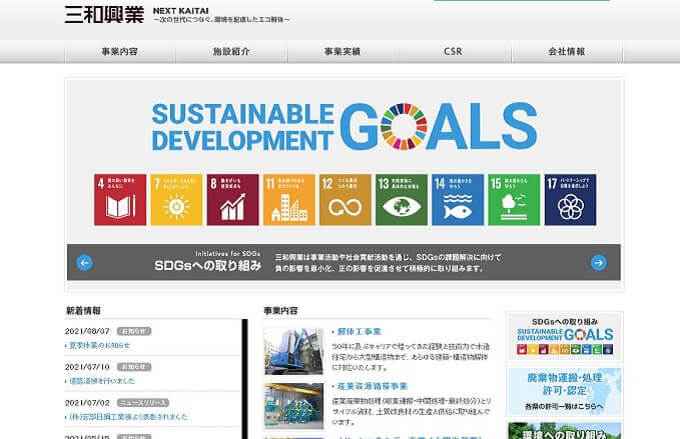Click the 事業内容 section heading above listings
The width and height of the screenshot is (680, 439).
281,311
